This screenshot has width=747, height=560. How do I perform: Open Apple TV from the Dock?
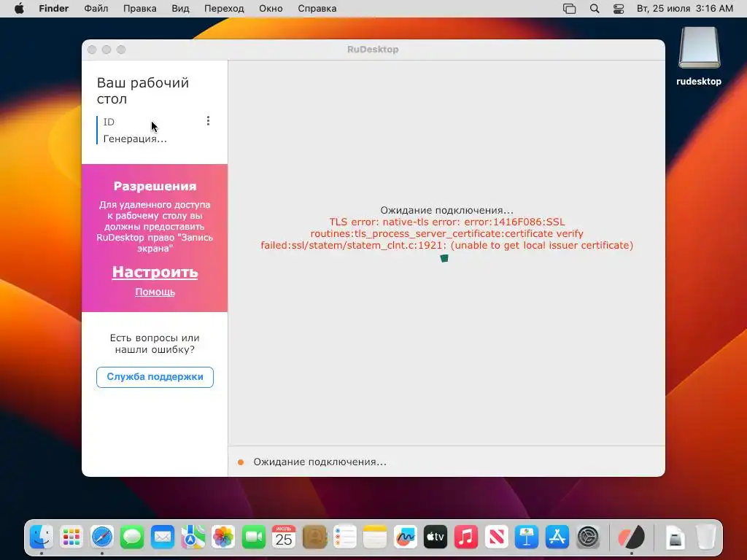tap(436, 537)
